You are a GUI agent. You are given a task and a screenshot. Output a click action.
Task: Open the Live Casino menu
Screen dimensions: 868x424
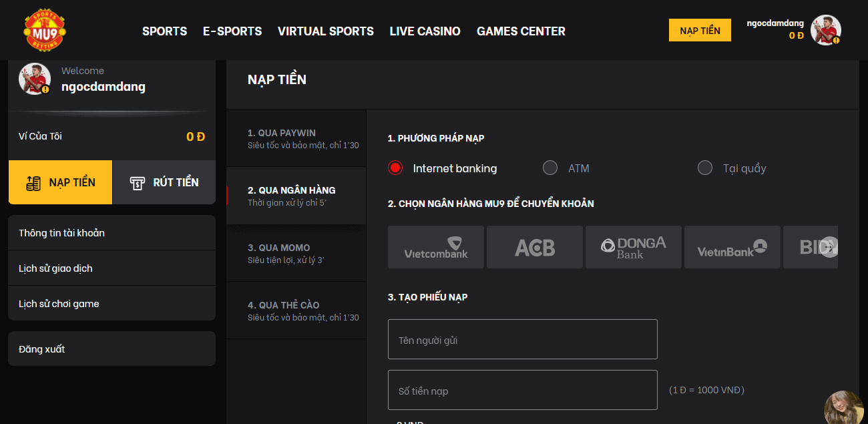click(x=425, y=31)
